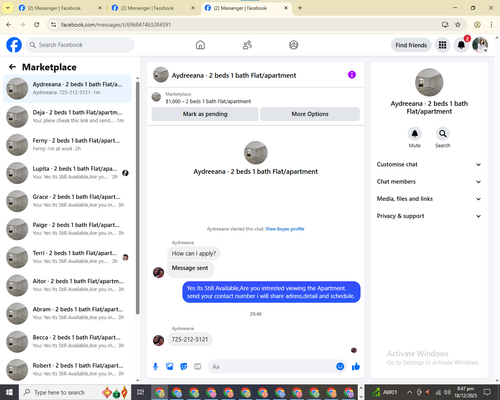Click the message text box Aa
500x400 pixels.
click(x=273, y=367)
